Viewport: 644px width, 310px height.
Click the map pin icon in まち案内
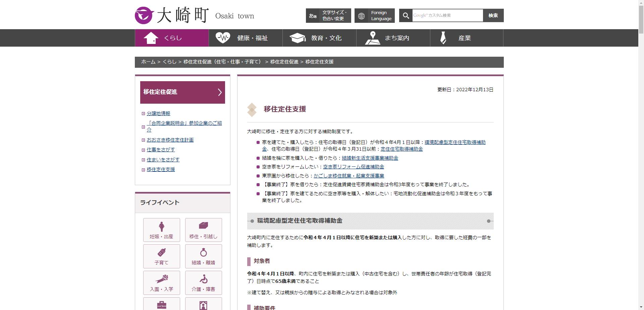[x=372, y=38]
